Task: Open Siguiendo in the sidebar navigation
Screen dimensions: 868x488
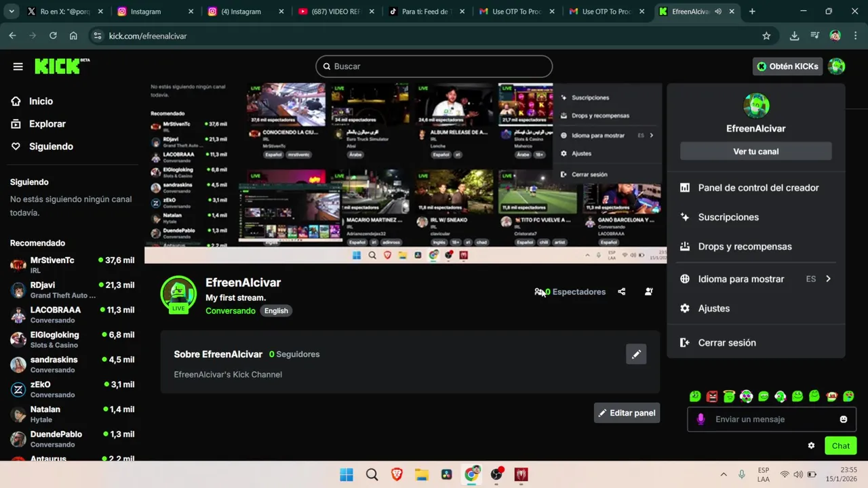Action: click(50, 146)
